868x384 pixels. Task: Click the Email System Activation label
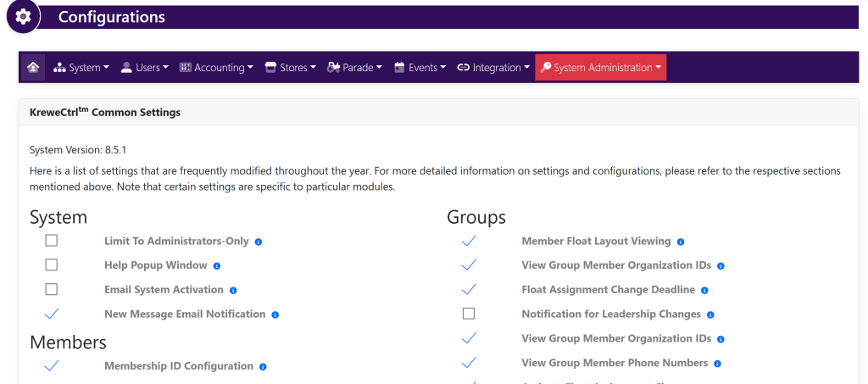click(164, 290)
